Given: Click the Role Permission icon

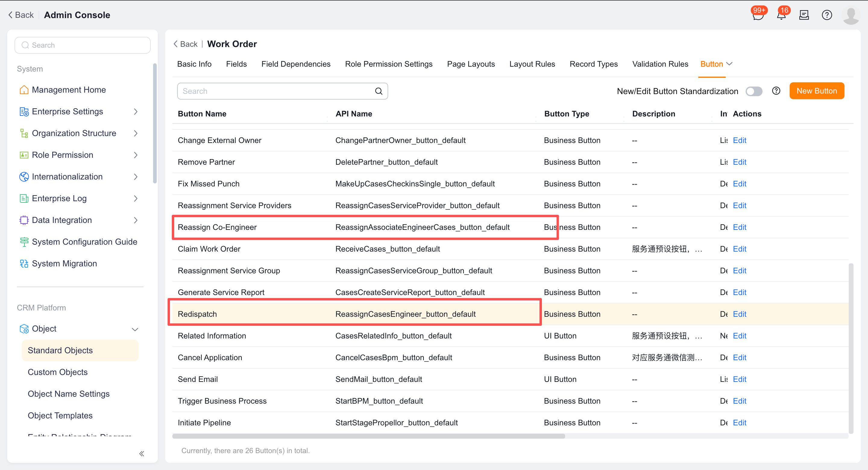Looking at the screenshot, I should tap(24, 155).
